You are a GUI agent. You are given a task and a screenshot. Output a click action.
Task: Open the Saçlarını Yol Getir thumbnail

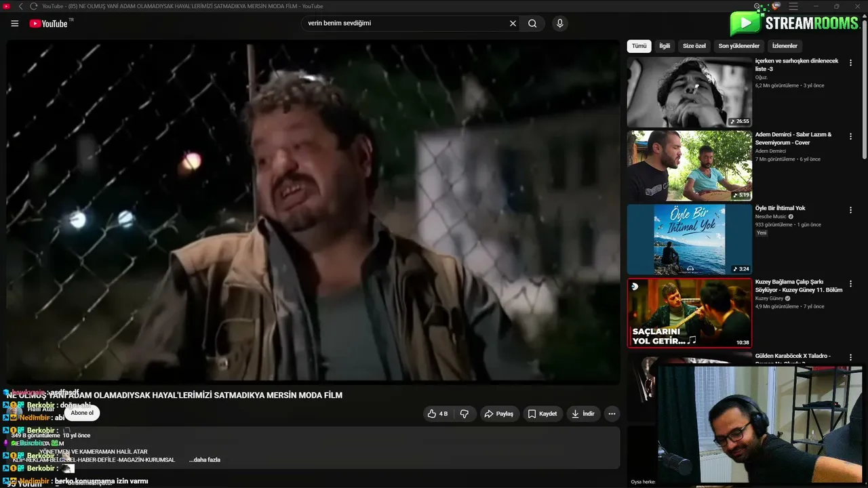[x=690, y=313]
